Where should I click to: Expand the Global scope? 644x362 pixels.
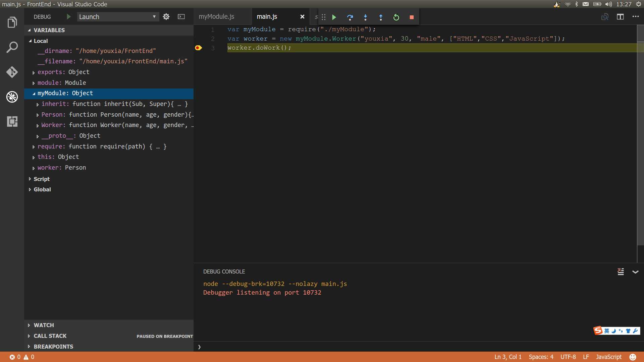click(30, 189)
